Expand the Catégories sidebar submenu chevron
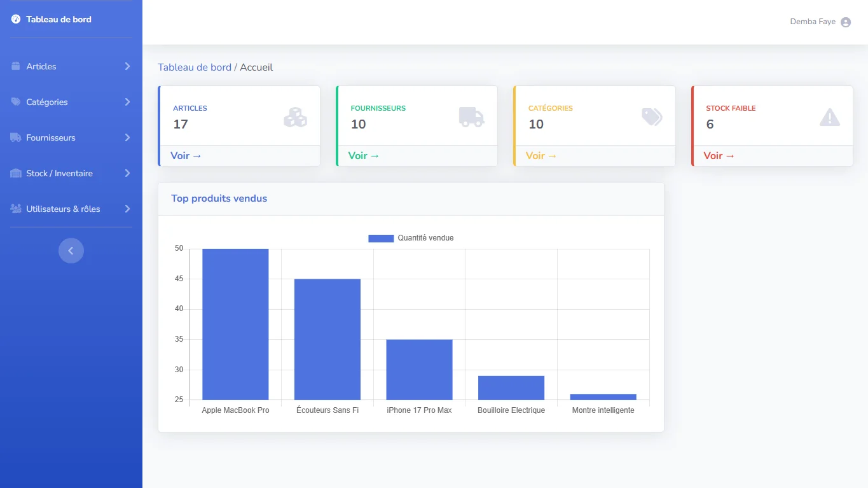This screenshot has width=868, height=488. (127, 102)
